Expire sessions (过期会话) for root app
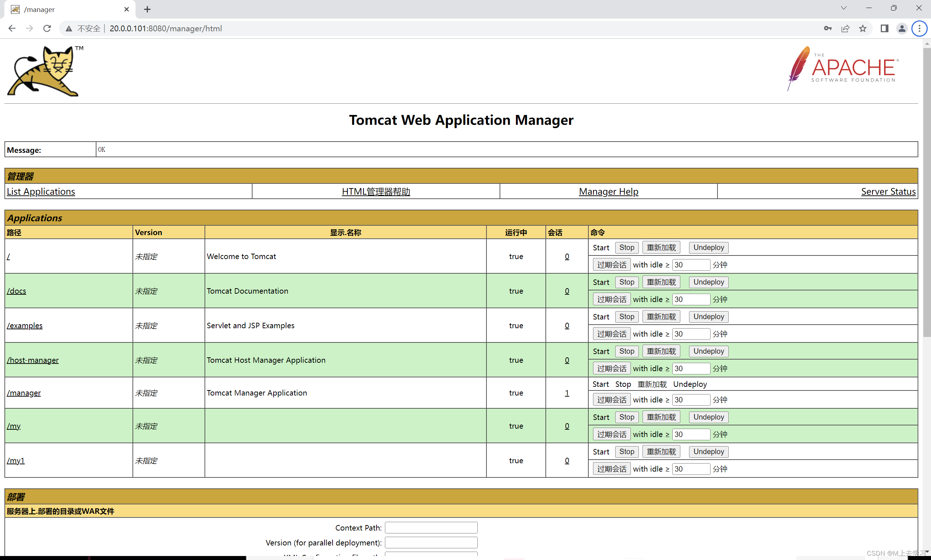The image size is (931, 560). click(x=612, y=265)
